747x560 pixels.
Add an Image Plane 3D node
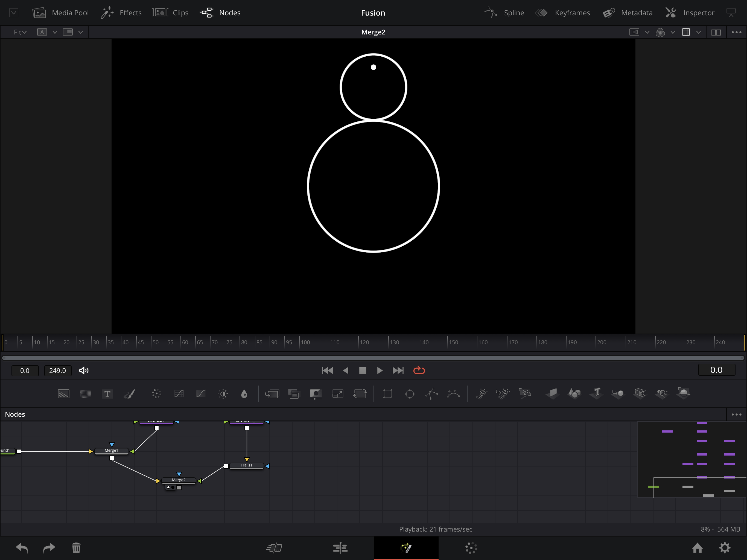coord(553,393)
